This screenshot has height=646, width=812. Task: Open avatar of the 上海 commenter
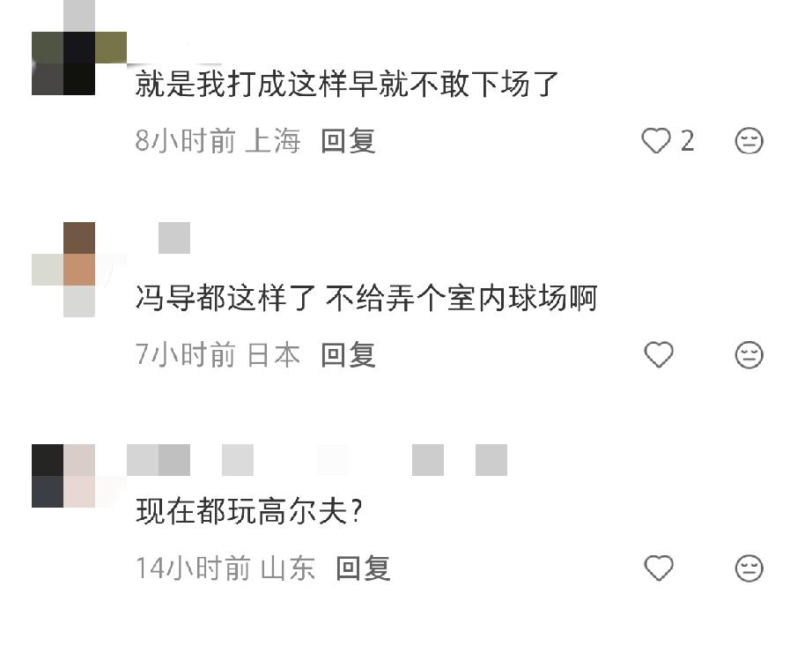78,63
